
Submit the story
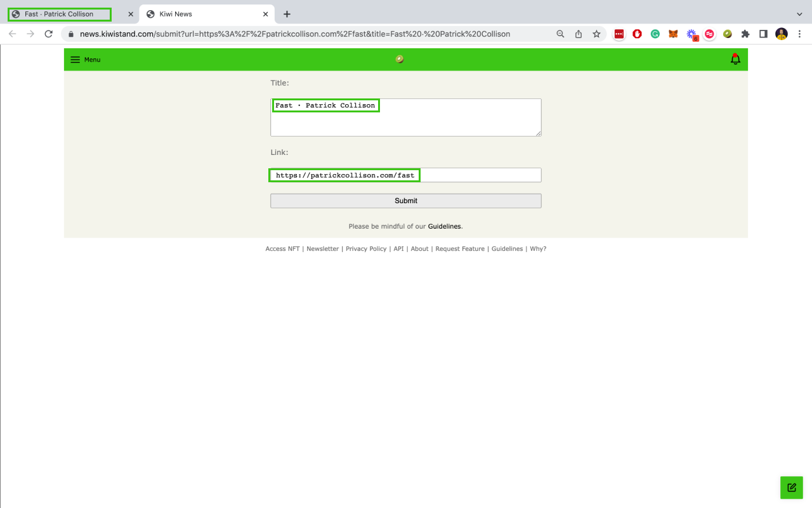click(x=406, y=201)
